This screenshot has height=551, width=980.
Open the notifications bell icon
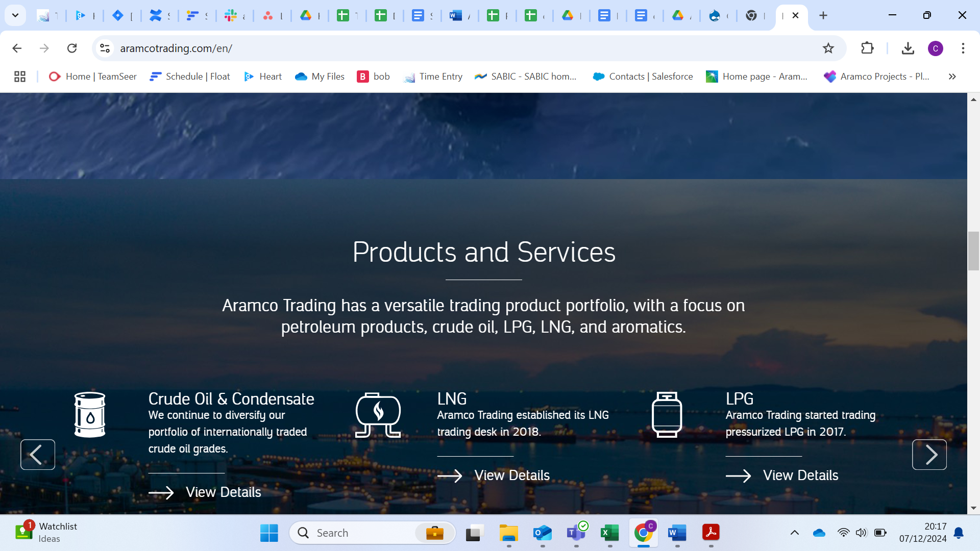tap(959, 533)
